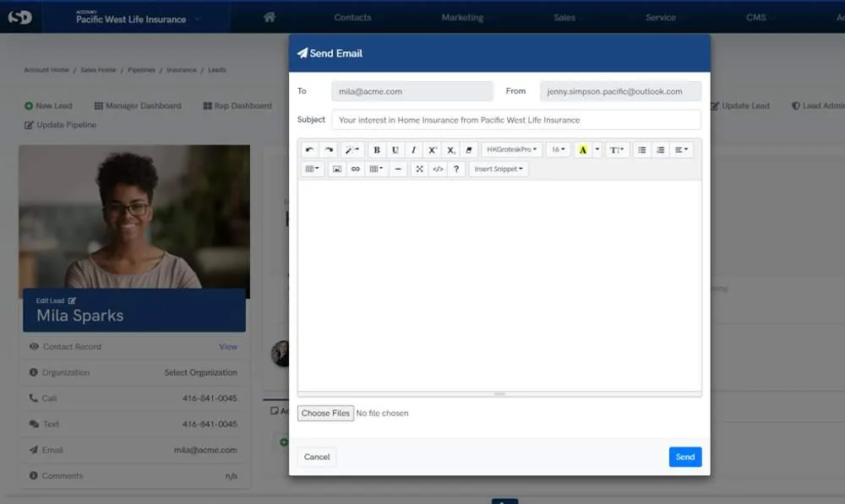
Task: Redo the last edit in email editor
Action: (x=329, y=149)
